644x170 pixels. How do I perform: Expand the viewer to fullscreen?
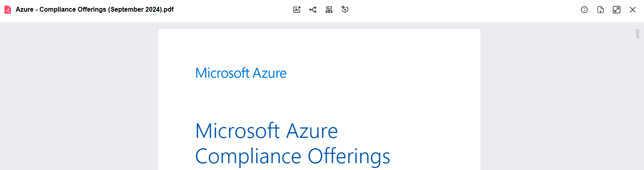pos(617,10)
